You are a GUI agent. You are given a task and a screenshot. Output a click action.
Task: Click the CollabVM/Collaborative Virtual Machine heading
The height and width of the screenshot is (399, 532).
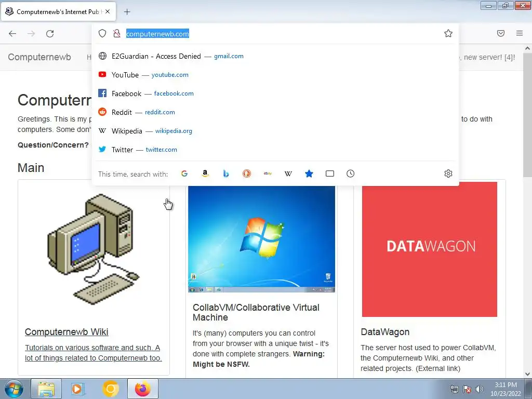coord(256,312)
